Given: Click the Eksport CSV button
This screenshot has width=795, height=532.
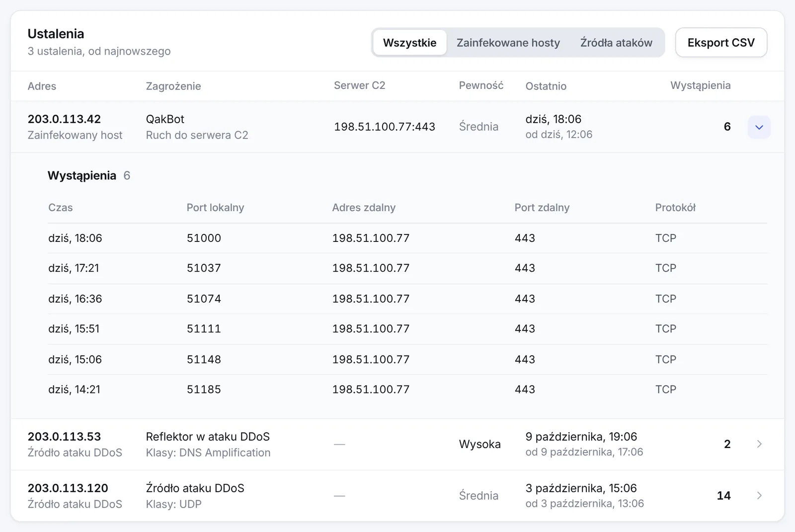Looking at the screenshot, I should click(721, 43).
